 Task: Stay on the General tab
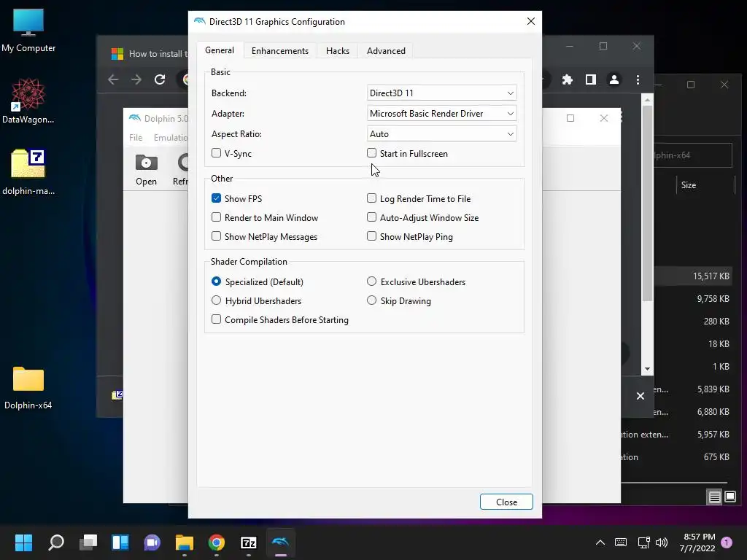coord(220,50)
